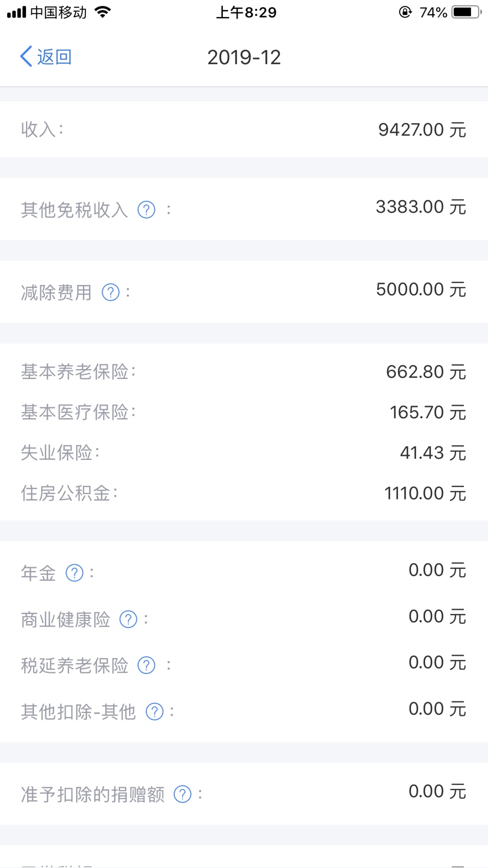The height and width of the screenshot is (868, 488).
Task: Tap the 其他免税收入 amount 3383.00 元
Action: pyautogui.click(x=421, y=207)
